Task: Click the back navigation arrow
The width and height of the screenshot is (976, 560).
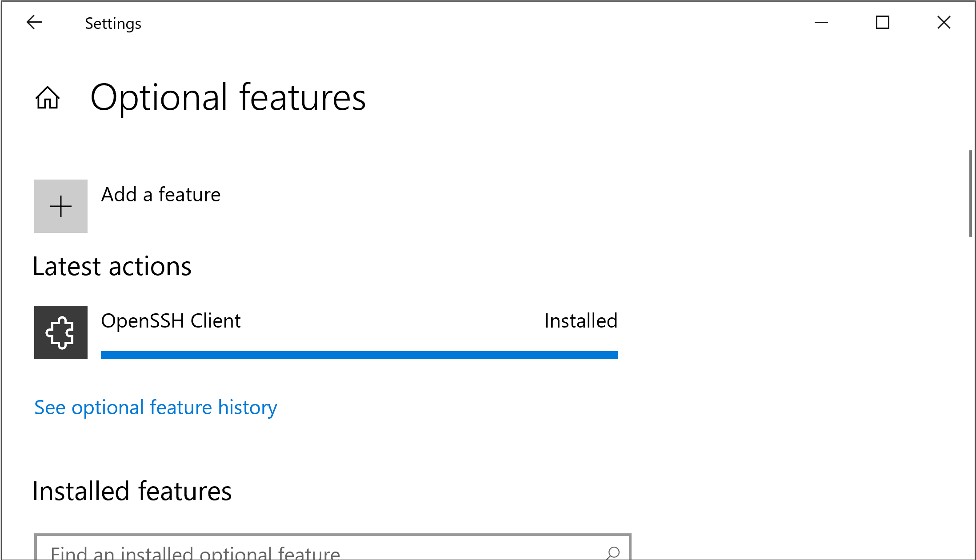Action: click(x=33, y=23)
